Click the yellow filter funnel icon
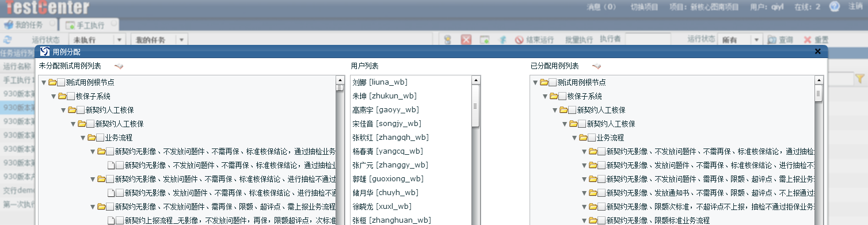Screen dimensions: 868x225 point(860,78)
